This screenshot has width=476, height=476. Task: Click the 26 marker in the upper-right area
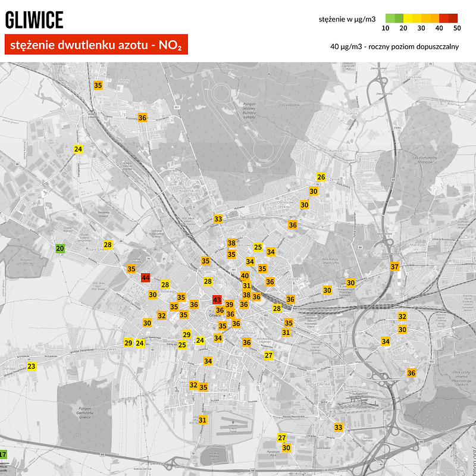click(321, 176)
